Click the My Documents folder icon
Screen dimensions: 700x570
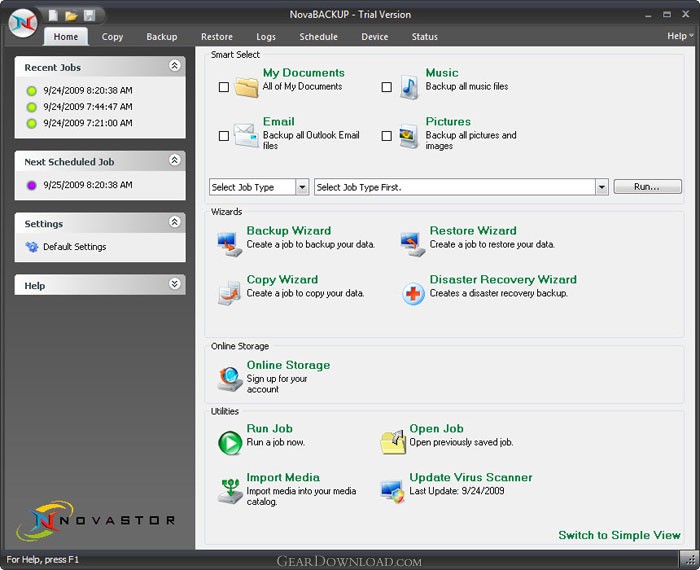(246, 86)
